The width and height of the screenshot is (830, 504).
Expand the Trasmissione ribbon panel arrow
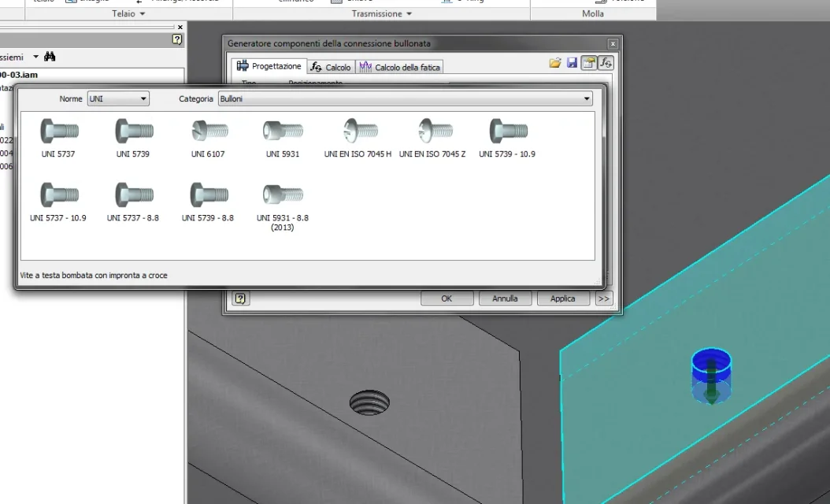coord(409,13)
